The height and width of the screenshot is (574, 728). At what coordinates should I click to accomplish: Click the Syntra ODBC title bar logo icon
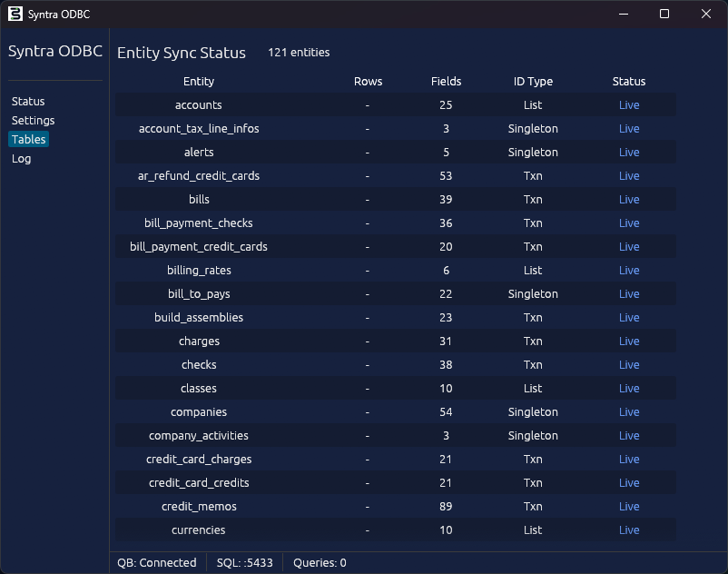point(14,14)
